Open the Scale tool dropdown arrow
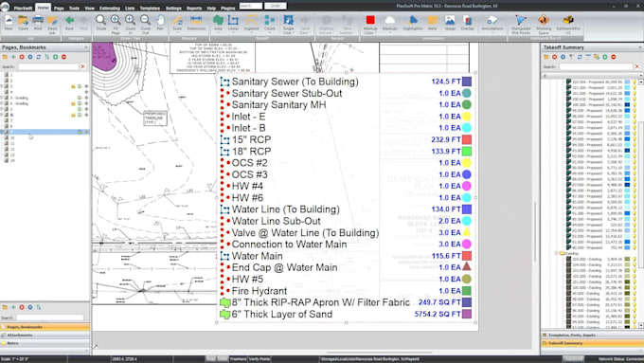This screenshot has width=644, height=363. pyautogui.click(x=177, y=32)
